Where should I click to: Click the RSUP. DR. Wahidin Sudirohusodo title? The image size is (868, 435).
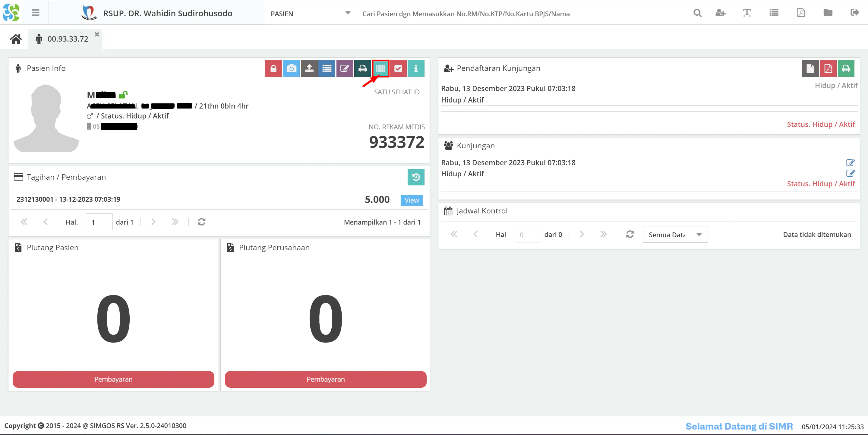(x=167, y=13)
